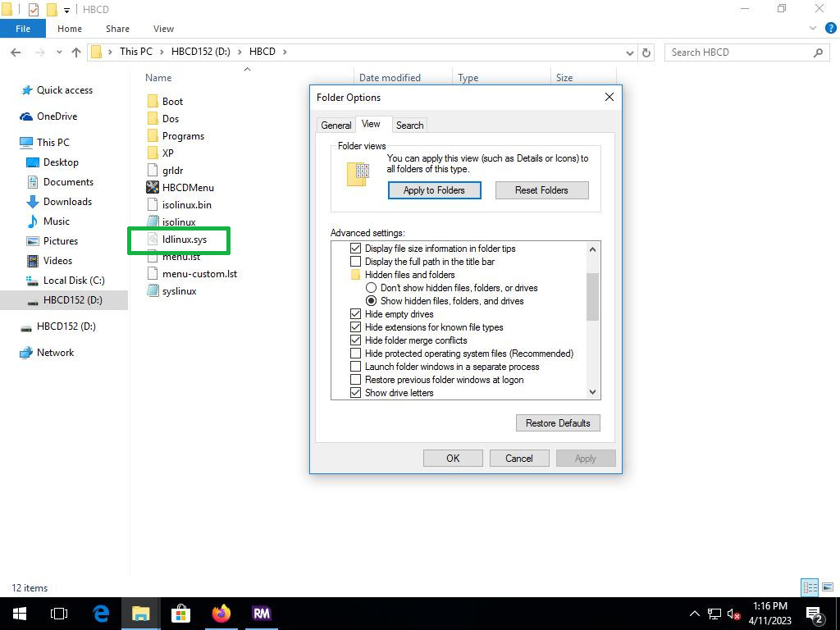Expand the ribbon with the chevron
840x630 pixels.
814,28
